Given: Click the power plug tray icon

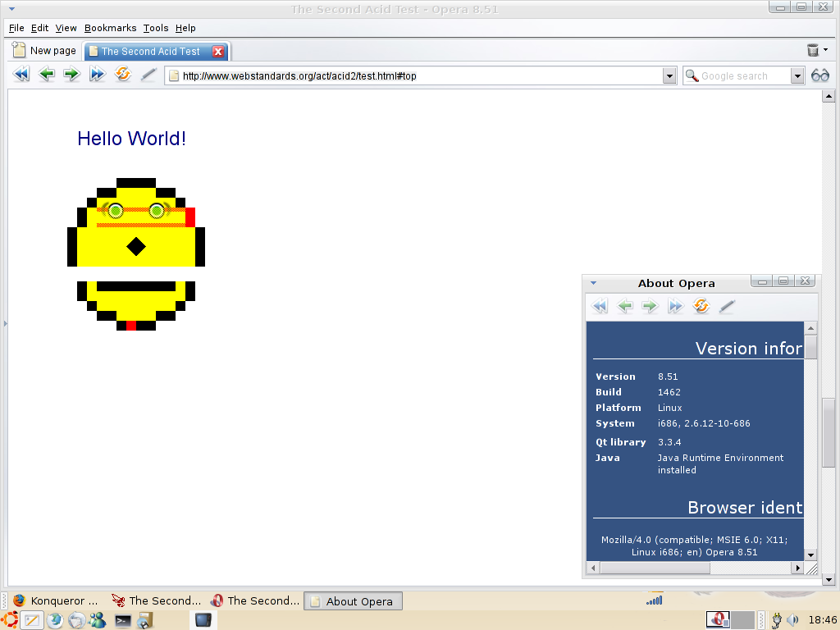Looking at the screenshot, I should click(x=776, y=621).
